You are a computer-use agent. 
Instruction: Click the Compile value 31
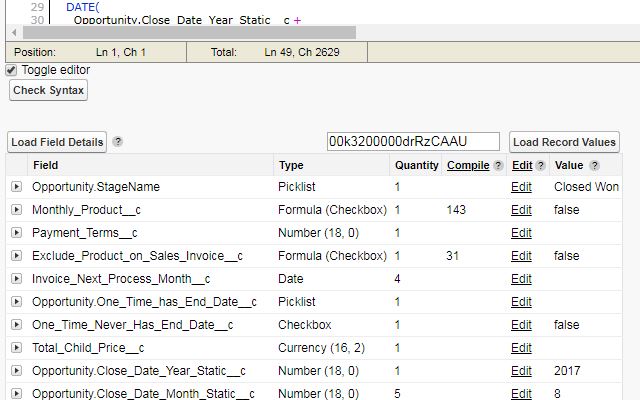pos(453,256)
